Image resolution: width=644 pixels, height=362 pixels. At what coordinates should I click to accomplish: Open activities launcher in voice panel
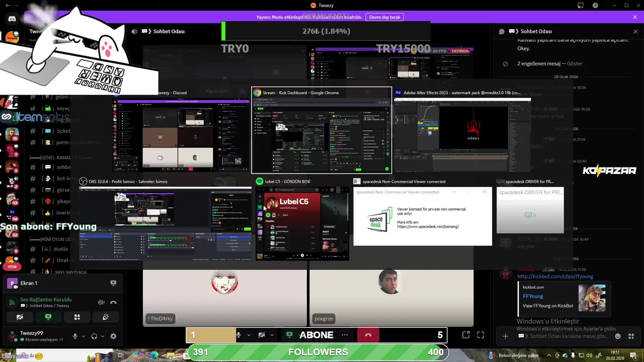[x=77, y=317]
